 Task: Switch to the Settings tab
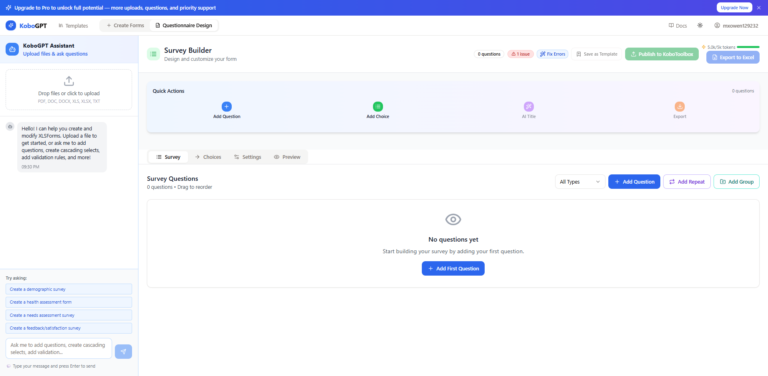(247, 157)
